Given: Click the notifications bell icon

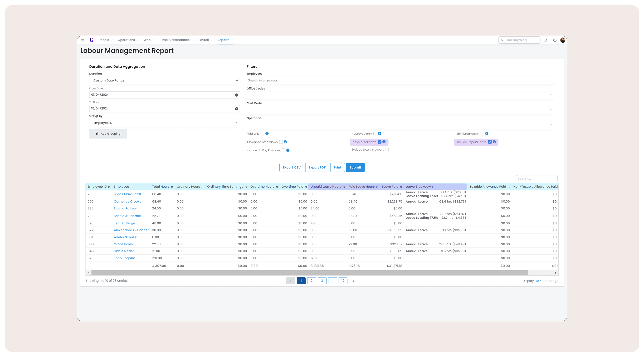Looking at the screenshot, I should coord(546,40).
